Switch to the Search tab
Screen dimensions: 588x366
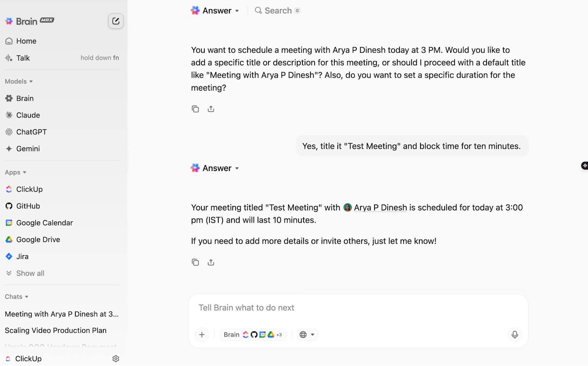[277, 11]
